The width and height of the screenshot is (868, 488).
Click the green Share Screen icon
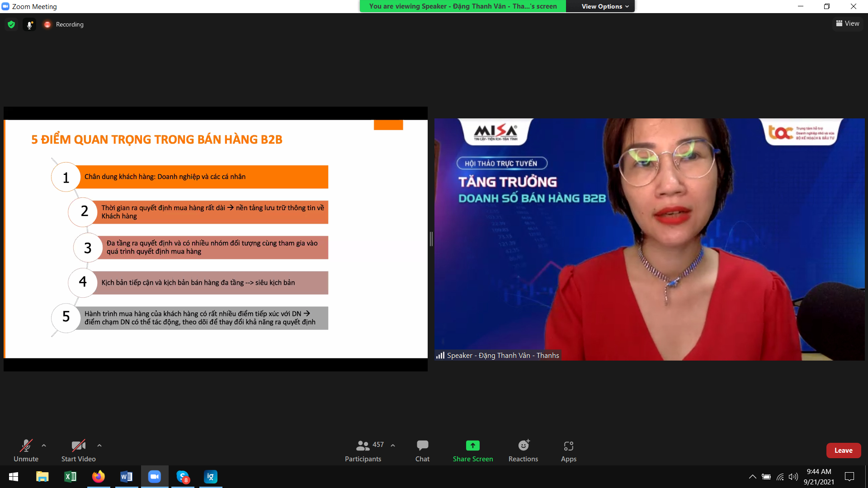click(472, 446)
